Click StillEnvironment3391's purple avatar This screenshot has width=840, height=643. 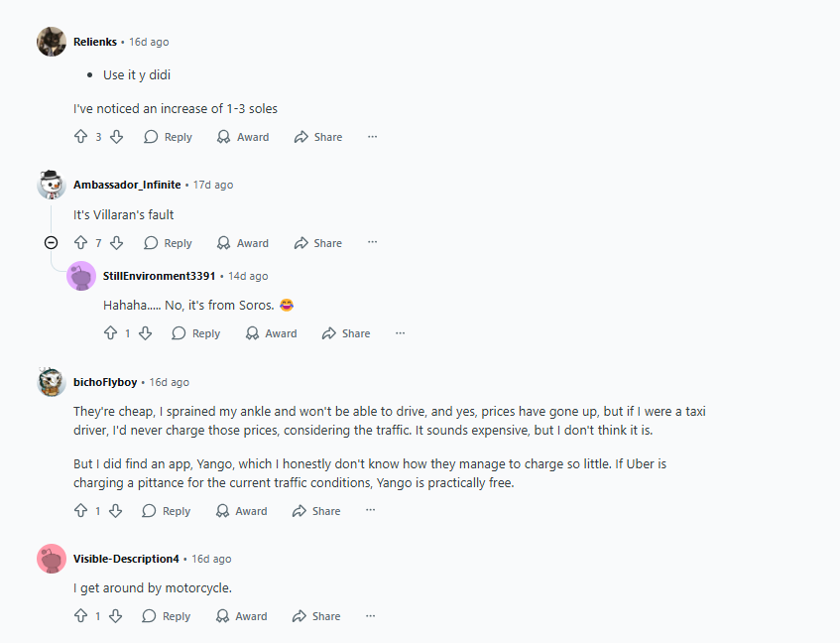81,276
